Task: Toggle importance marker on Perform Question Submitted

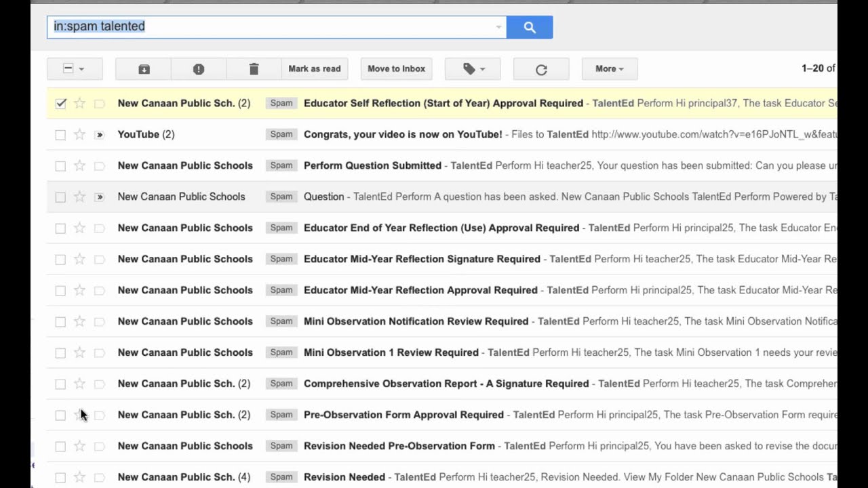Action: tap(100, 165)
